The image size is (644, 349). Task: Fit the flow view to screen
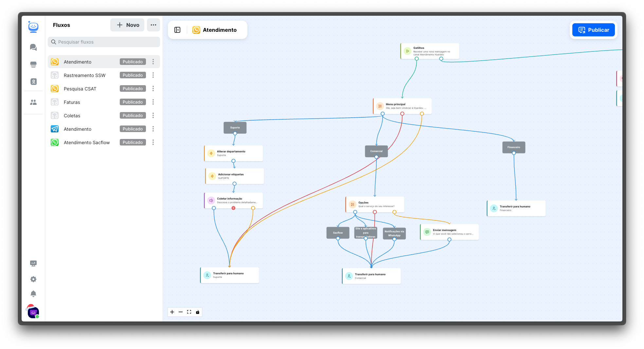click(x=189, y=312)
